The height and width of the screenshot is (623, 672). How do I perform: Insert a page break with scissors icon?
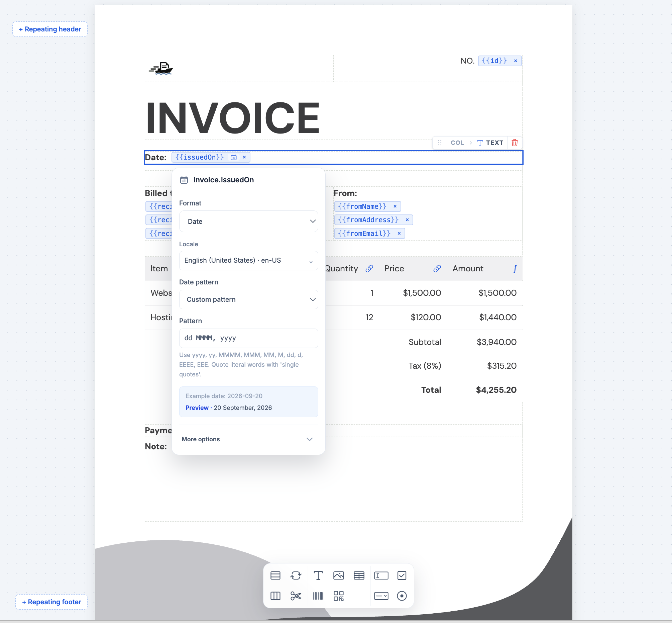click(296, 596)
